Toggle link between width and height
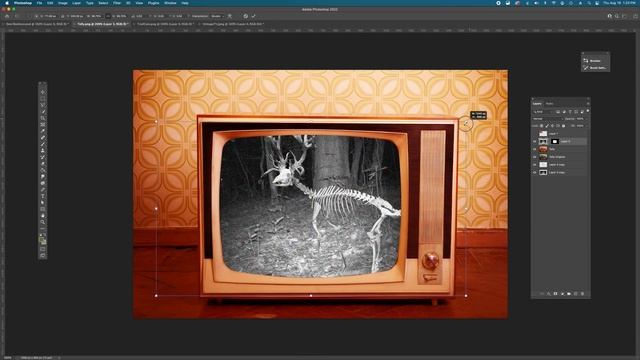 (x=108, y=16)
